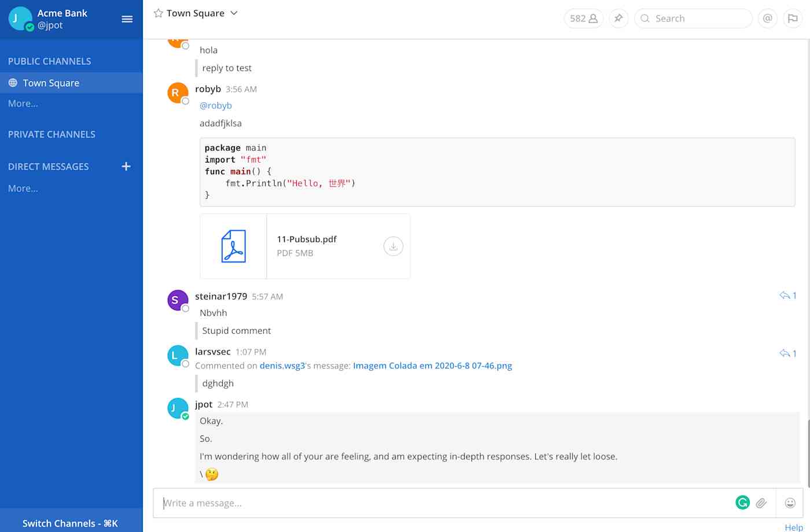Expand More... under Public Channels
The image size is (810, 532).
tap(23, 104)
